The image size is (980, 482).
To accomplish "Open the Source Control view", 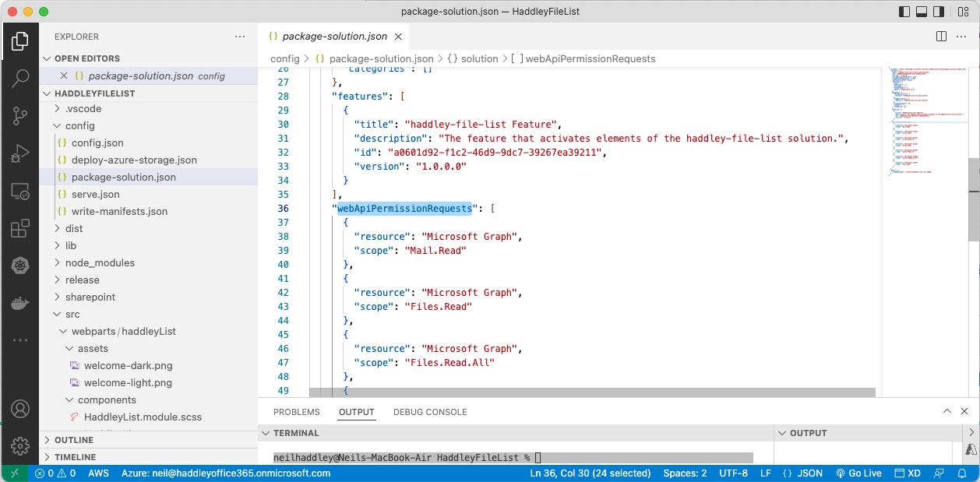I will pyautogui.click(x=20, y=115).
